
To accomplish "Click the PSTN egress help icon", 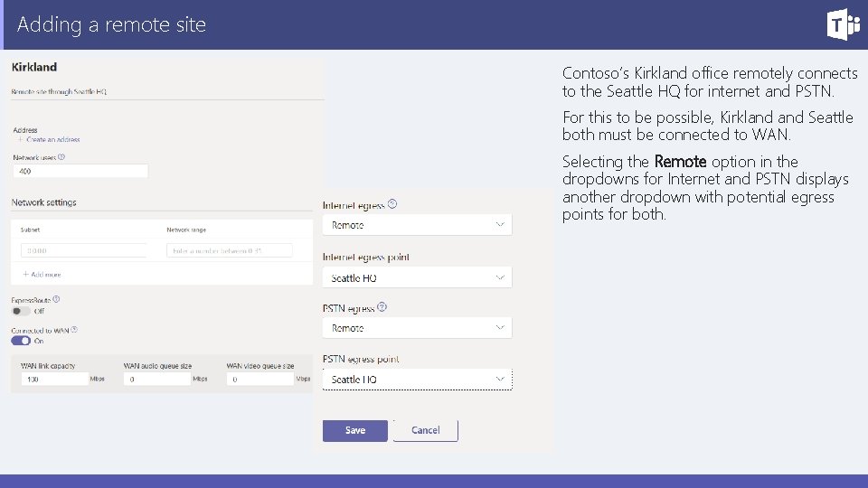I will (382, 307).
